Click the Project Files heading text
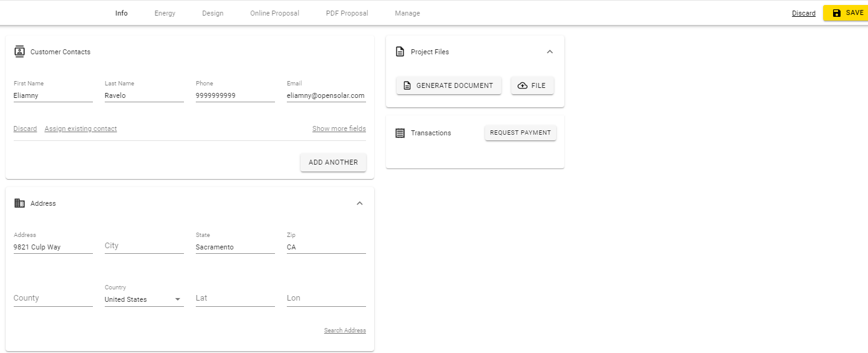The height and width of the screenshot is (353, 868). [x=430, y=52]
